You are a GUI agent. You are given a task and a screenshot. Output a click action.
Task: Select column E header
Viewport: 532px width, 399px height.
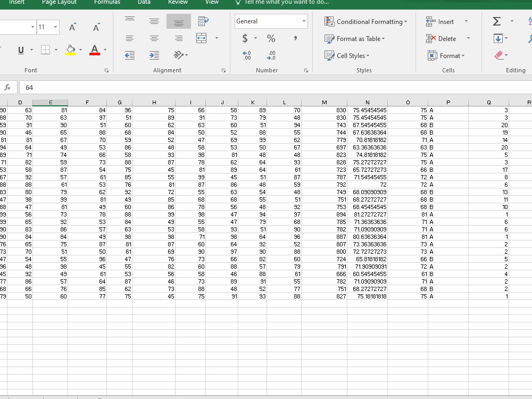(50, 103)
